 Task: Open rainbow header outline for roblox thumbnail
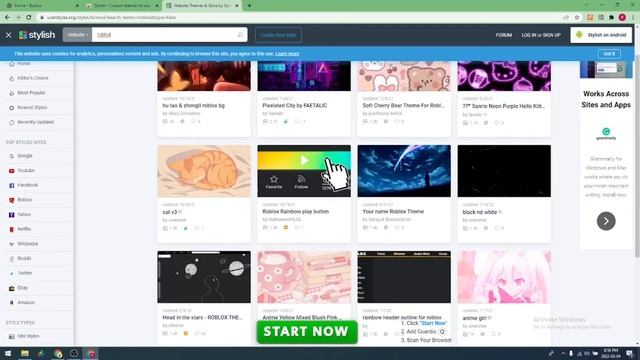[x=404, y=277]
